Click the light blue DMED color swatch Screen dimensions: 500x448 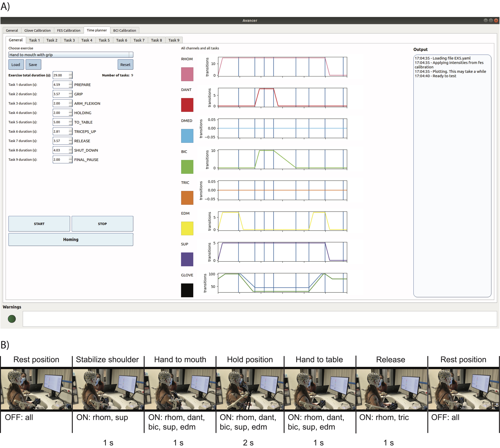[187, 136]
